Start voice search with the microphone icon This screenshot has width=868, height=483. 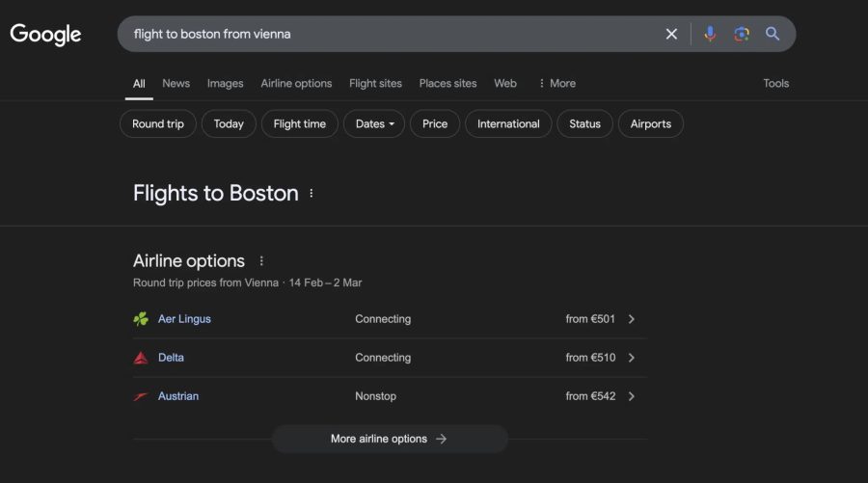(710, 35)
